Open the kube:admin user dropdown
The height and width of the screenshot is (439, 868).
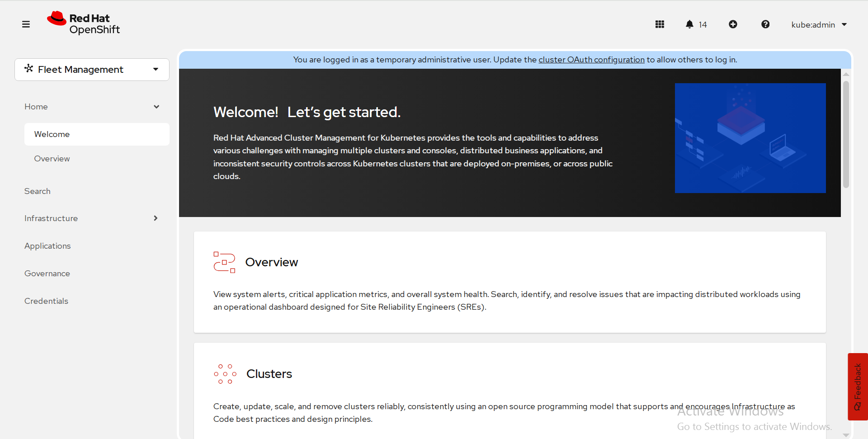coord(819,25)
